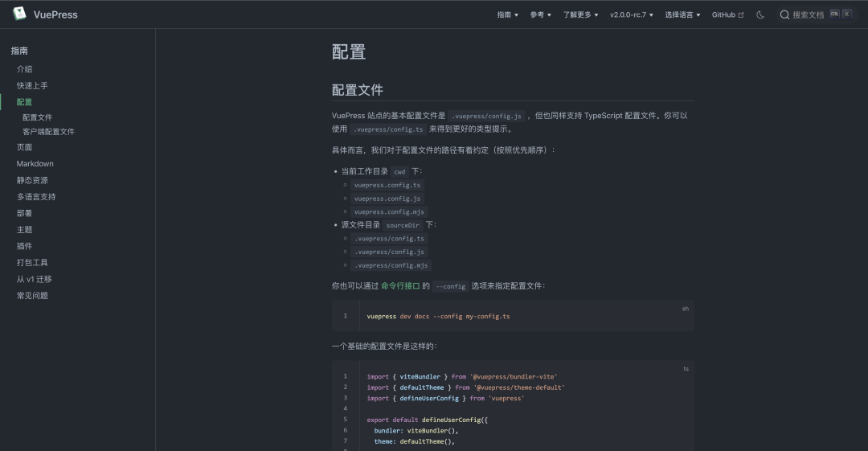Open the 选择语言 language dropdown

point(682,15)
